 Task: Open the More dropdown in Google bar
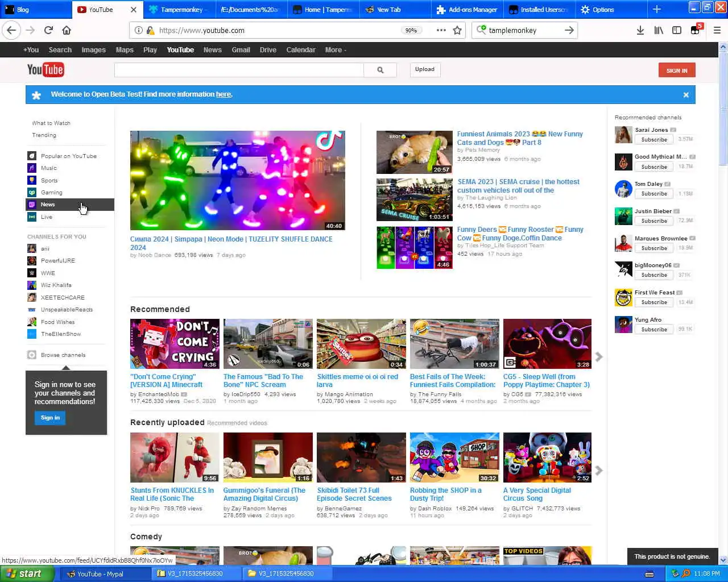336,50
